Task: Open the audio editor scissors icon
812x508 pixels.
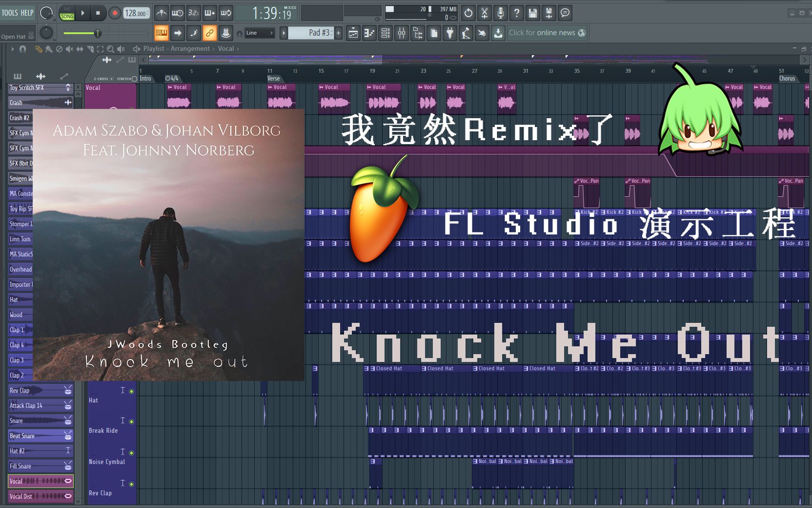Action: click(485, 13)
